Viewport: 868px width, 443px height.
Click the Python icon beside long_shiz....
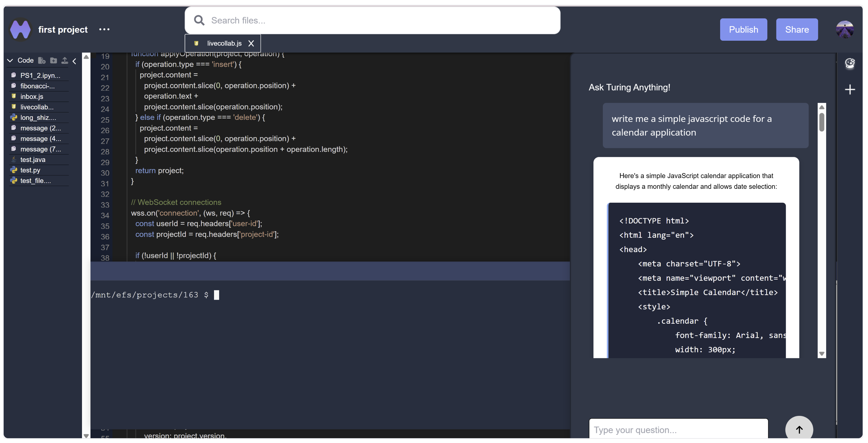coord(14,117)
